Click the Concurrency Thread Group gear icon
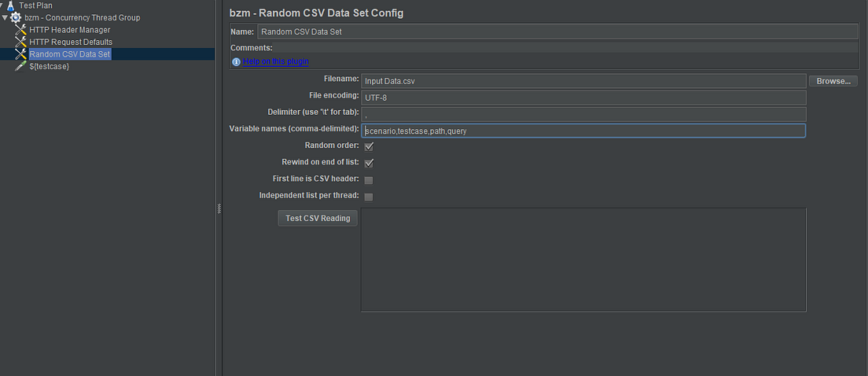868x376 pixels. pyautogui.click(x=16, y=18)
